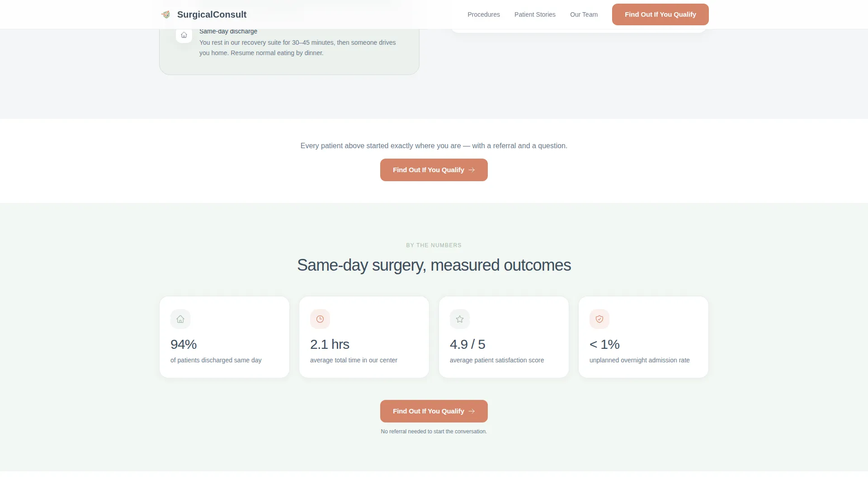The height and width of the screenshot is (488, 868).
Task: Click the house icon beside Same-day discharge
Action: coord(184,35)
